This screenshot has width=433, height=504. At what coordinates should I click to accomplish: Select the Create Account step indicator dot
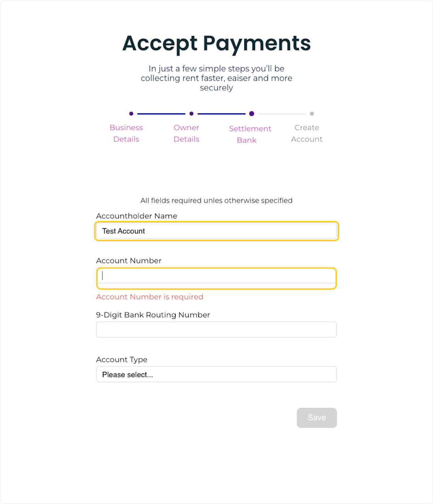pos(312,113)
